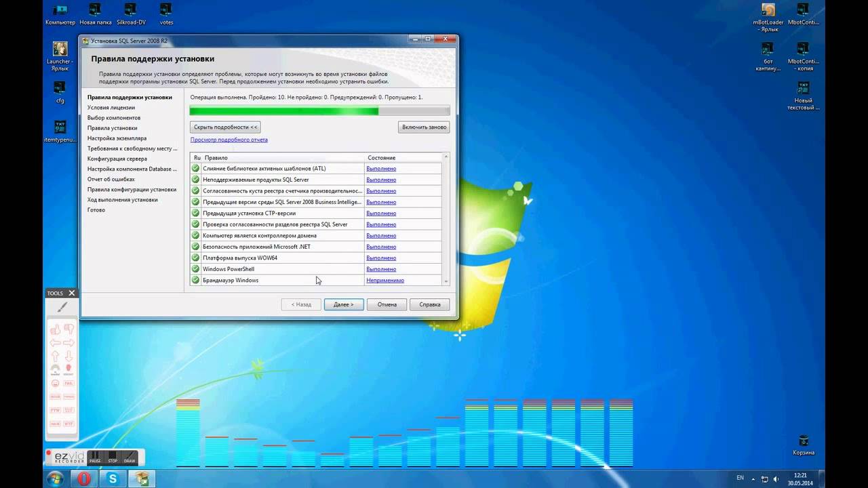Viewport: 868px width, 488px height.
Task: Select the rainbow stamp in Tools panel
Action: coord(56,369)
